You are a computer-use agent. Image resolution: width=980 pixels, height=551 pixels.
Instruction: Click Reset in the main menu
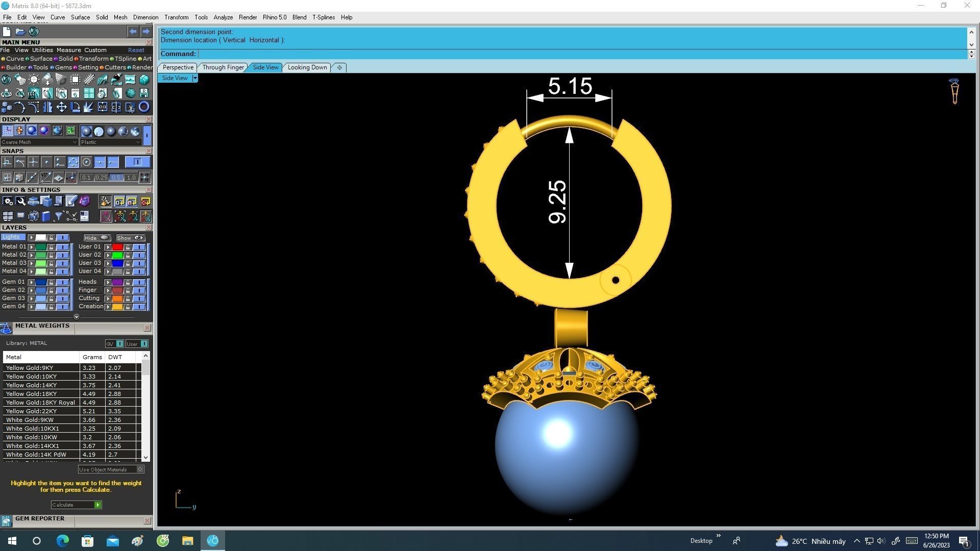point(136,50)
